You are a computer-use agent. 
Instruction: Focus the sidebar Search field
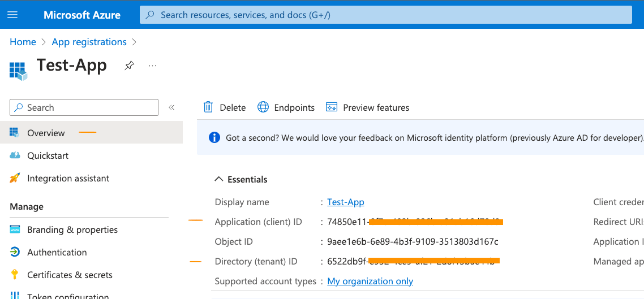pos(84,107)
